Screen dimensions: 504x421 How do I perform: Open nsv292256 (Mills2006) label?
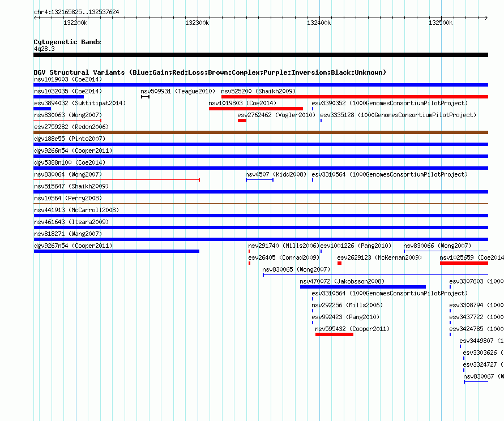pyautogui.click(x=347, y=305)
